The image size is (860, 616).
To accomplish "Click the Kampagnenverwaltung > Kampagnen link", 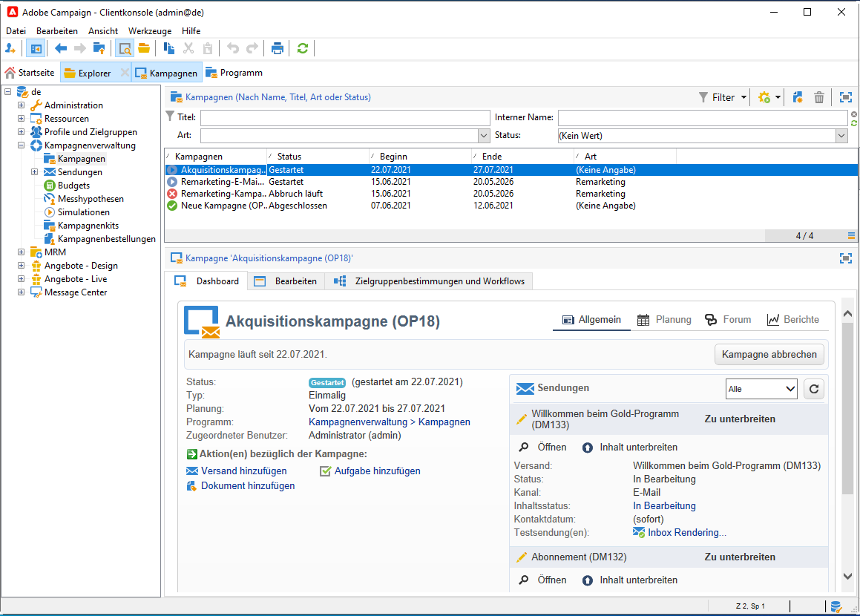I will 390,422.
